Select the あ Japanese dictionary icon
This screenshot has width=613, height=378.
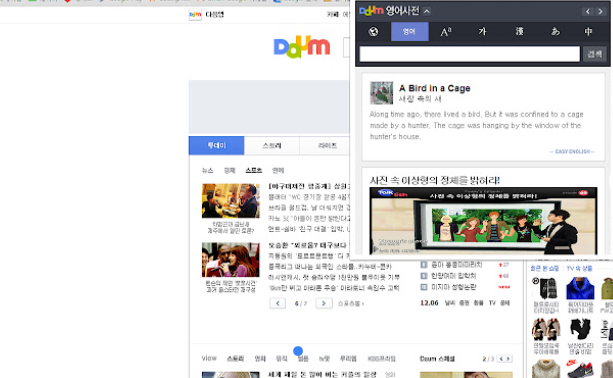coord(555,32)
